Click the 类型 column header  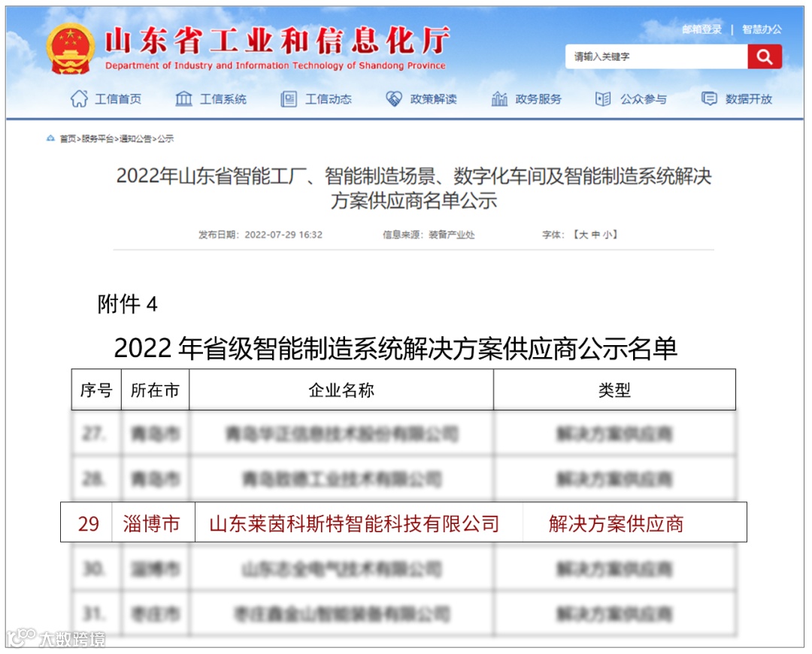[x=615, y=390]
